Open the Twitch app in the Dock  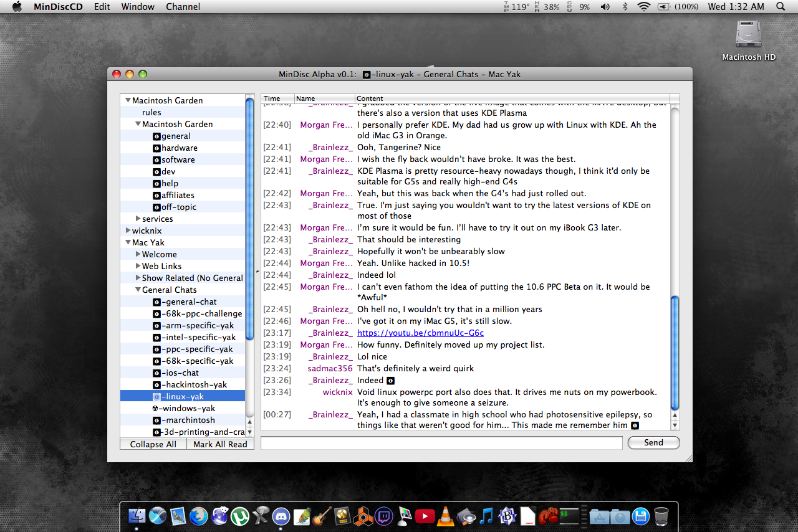384,516
